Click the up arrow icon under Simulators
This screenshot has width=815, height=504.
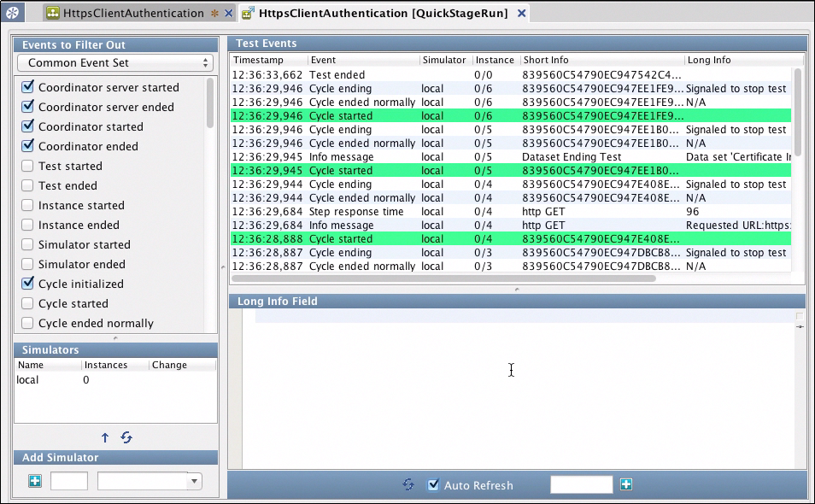pos(105,437)
